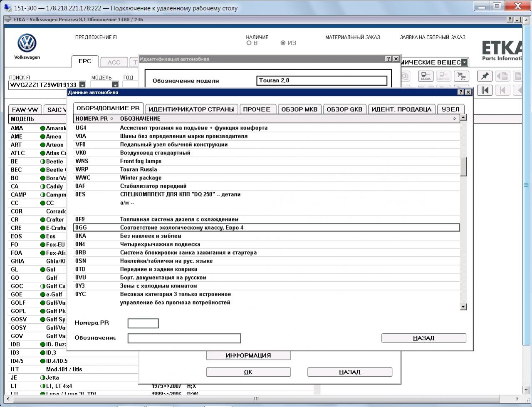Select the ACC tab
This screenshot has width=532, height=407.
point(114,62)
